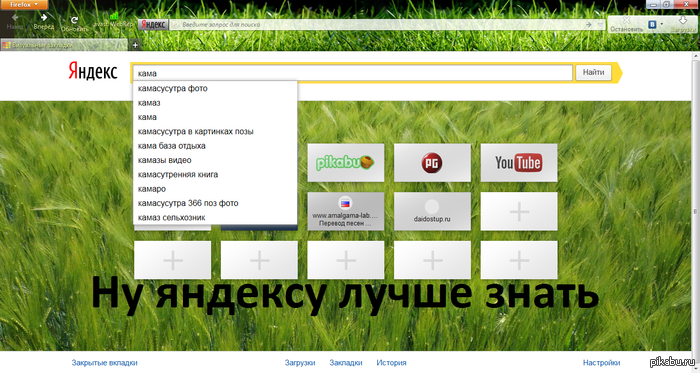Viewport: 700px width, 373px height.
Task: Add bookmark in fifth bottom-row empty tile
Action: coord(519,260)
